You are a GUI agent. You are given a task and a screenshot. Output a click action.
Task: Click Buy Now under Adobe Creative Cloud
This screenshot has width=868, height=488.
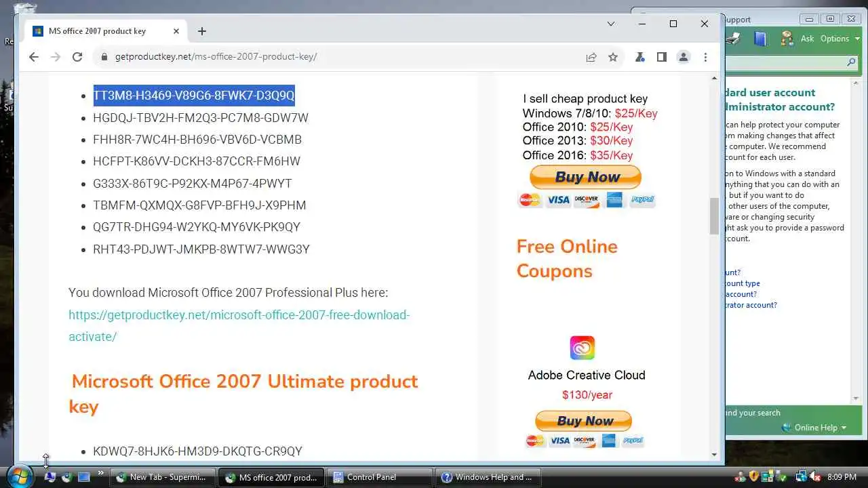click(x=584, y=421)
